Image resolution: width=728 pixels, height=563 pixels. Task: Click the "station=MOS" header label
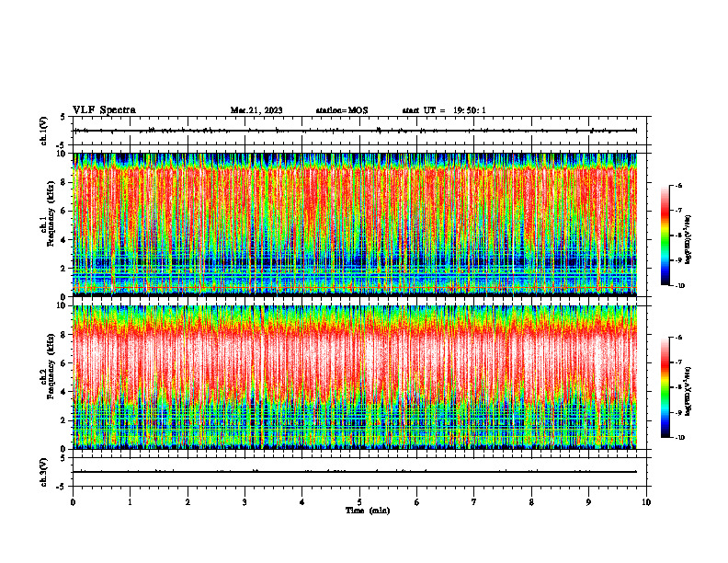[x=342, y=110]
